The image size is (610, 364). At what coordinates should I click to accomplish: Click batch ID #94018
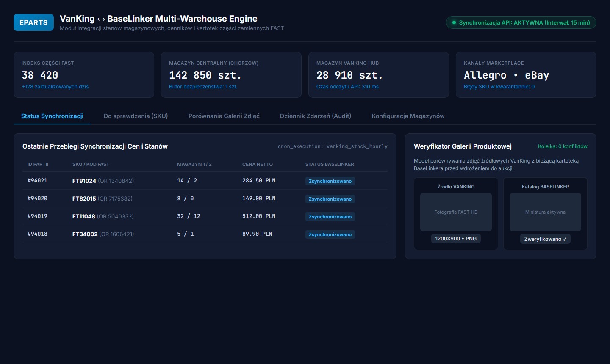[x=37, y=234]
